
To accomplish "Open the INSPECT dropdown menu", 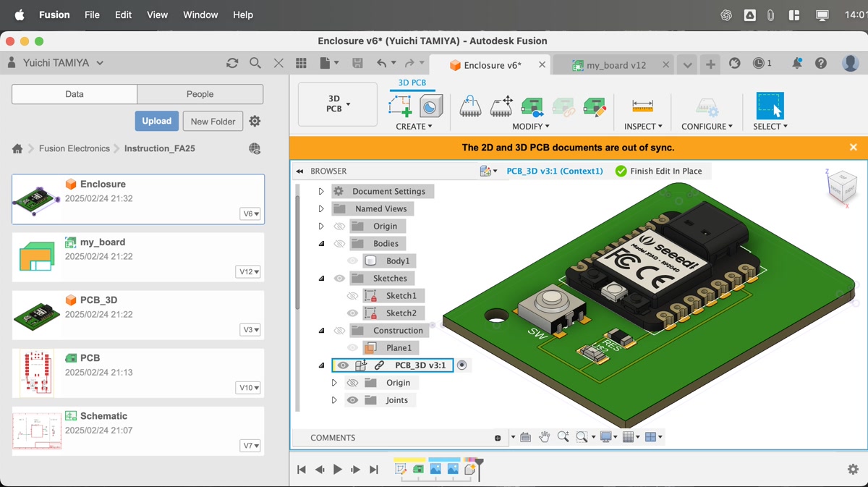I will pos(643,126).
